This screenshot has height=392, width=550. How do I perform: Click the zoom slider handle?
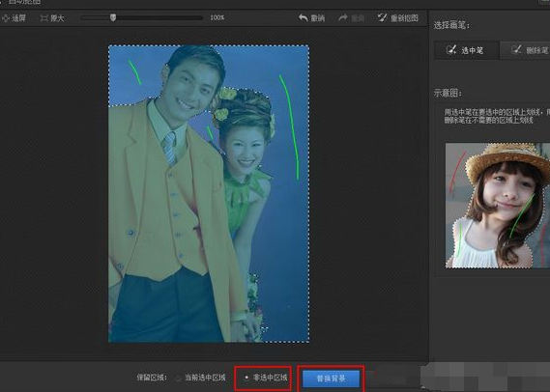pyautogui.click(x=113, y=17)
